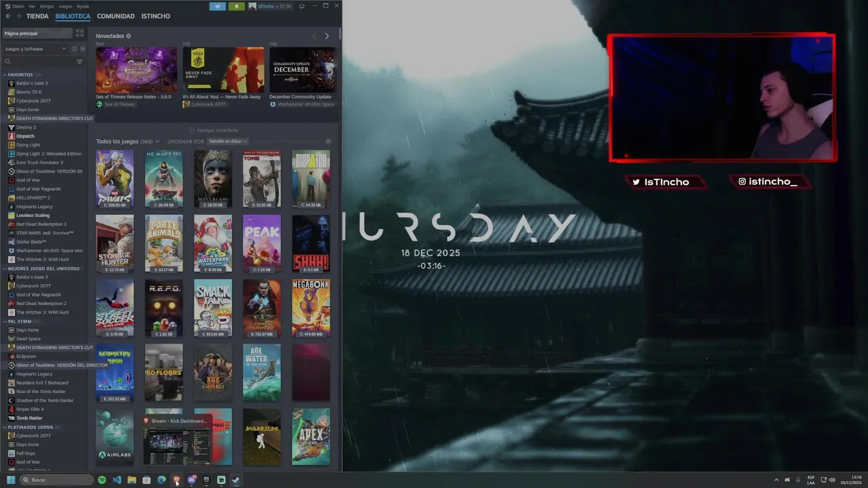
Task: Open the green notifications bell
Action: [x=236, y=6]
